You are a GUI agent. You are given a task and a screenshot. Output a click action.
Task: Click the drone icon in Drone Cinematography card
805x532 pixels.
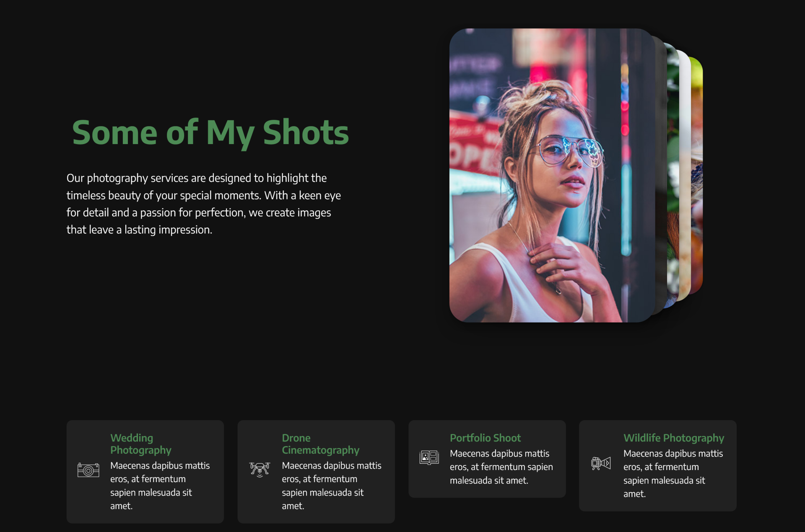[260, 469]
